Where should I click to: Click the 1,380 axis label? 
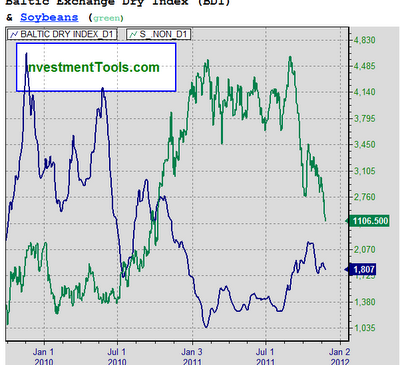click(365, 302)
